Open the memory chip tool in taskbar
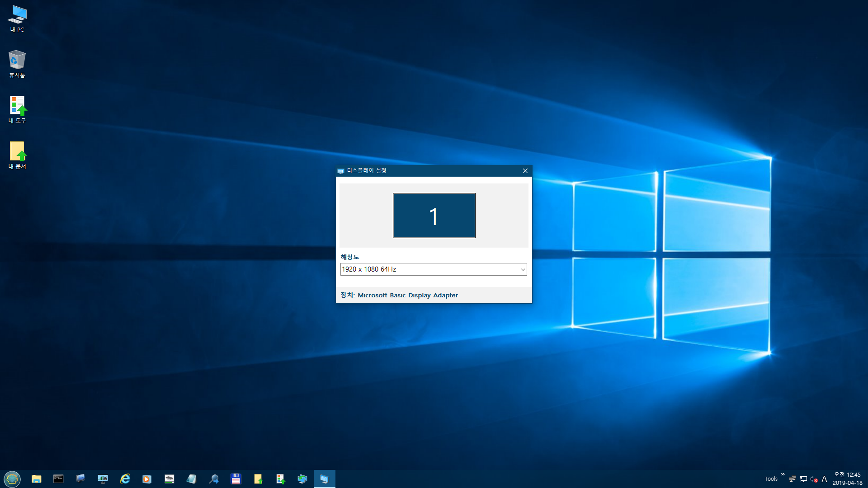The image size is (868, 488). coord(169,479)
